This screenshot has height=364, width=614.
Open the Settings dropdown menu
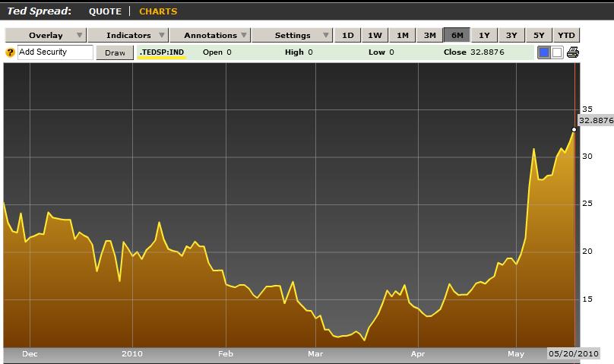click(292, 35)
